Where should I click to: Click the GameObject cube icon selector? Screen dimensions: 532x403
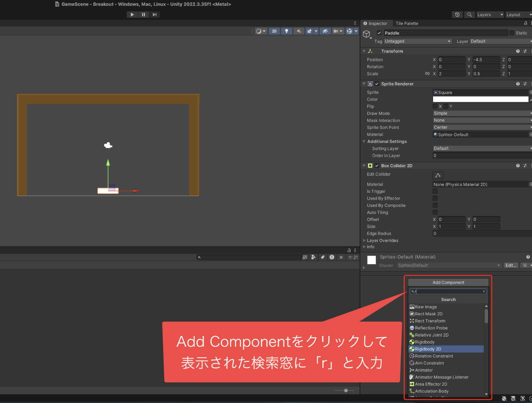pos(367,34)
